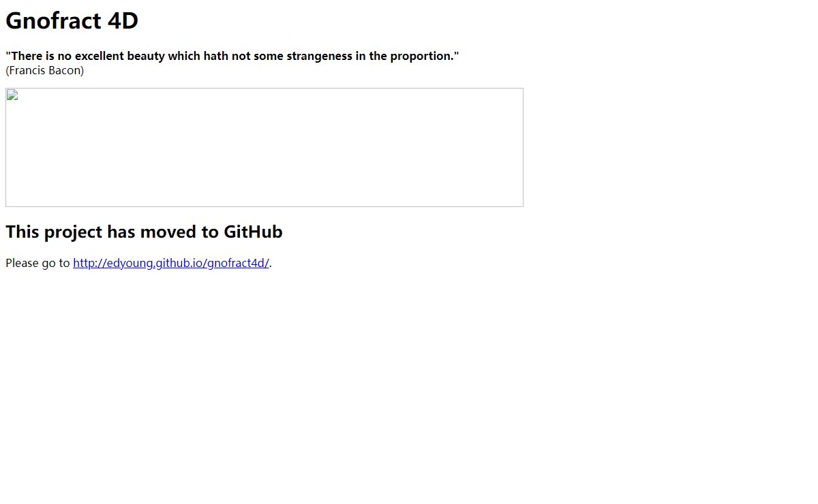Click "There" at the quote's start

[24, 56]
